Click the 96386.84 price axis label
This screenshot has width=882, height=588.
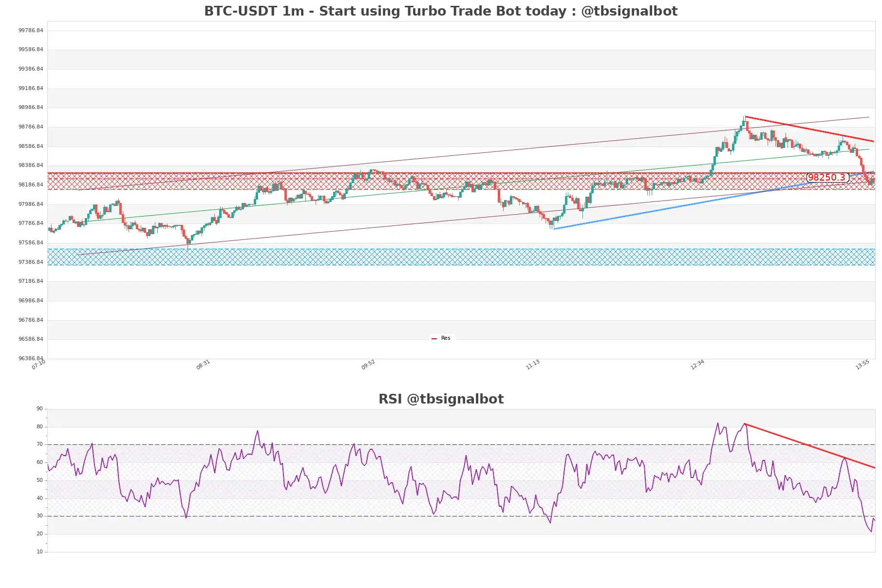[31, 359]
